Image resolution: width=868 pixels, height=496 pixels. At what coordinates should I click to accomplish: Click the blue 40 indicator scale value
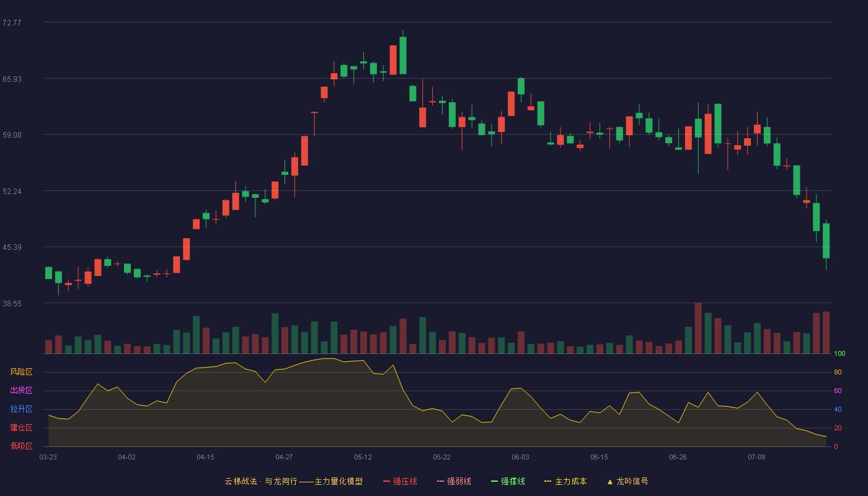[838, 409]
